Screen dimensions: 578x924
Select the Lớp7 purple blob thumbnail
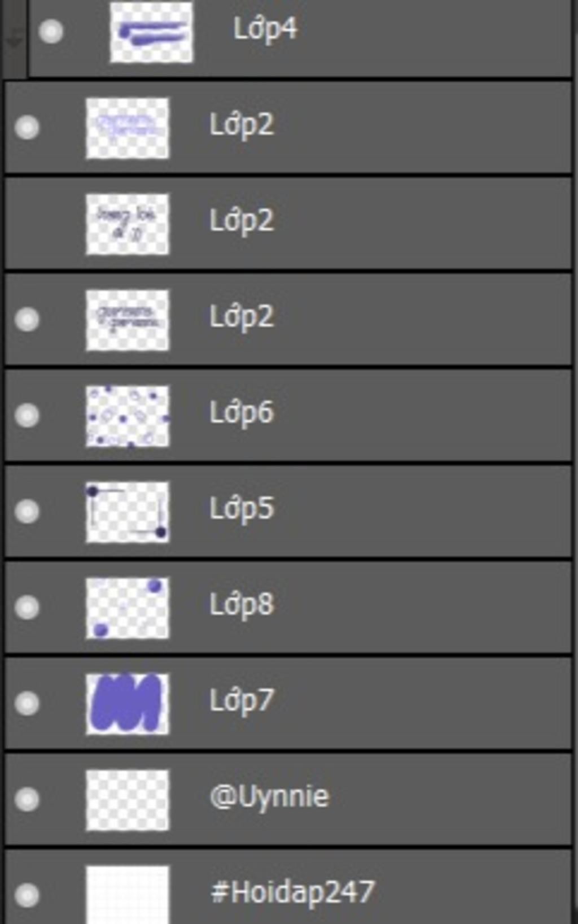point(127,704)
